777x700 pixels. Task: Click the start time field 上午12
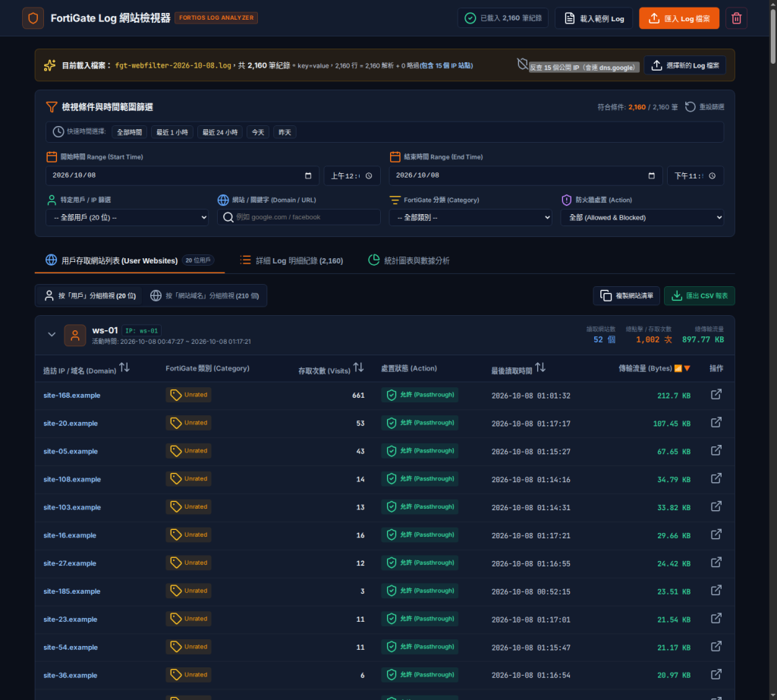[x=352, y=176]
